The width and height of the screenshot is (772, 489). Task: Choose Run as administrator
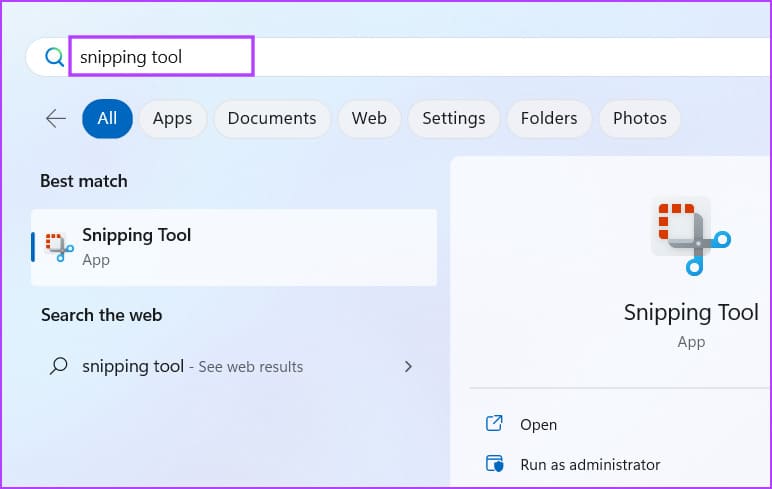tap(590, 465)
